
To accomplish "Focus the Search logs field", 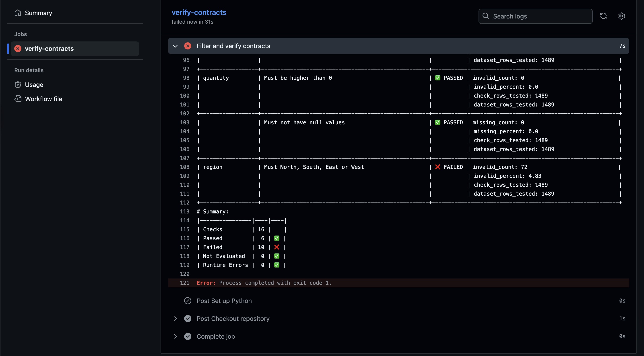I will pyautogui.click(x=540, y=16).
